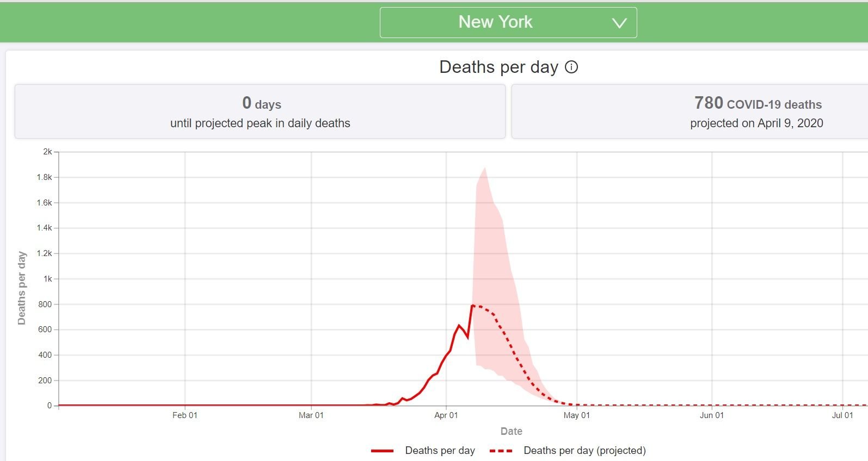
Task: Click the pink uncertainty band's upper peak
Action: 484,168
